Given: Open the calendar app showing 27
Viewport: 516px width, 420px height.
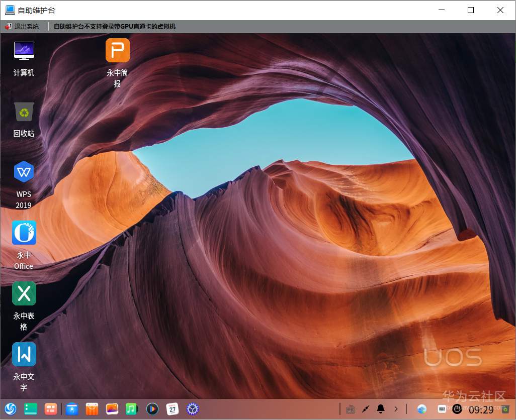Looking at the screenshot, I should pyautogui.click(x=172, y=409).
